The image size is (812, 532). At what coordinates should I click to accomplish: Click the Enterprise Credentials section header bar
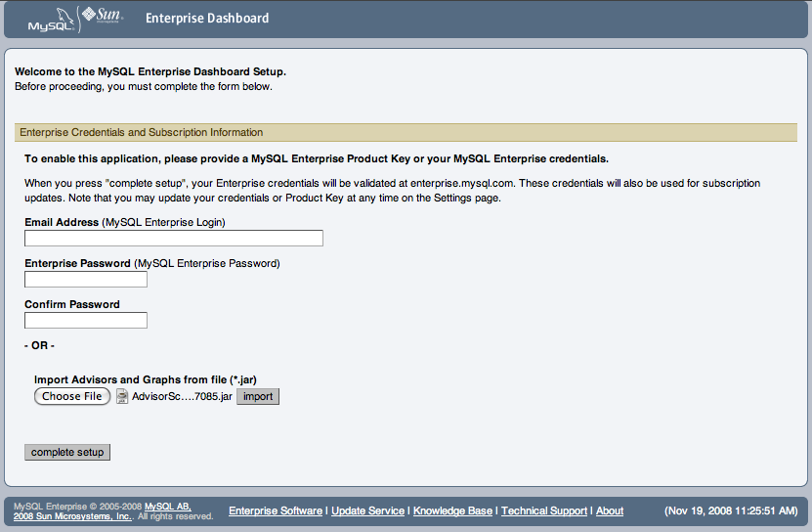point(406,133)
